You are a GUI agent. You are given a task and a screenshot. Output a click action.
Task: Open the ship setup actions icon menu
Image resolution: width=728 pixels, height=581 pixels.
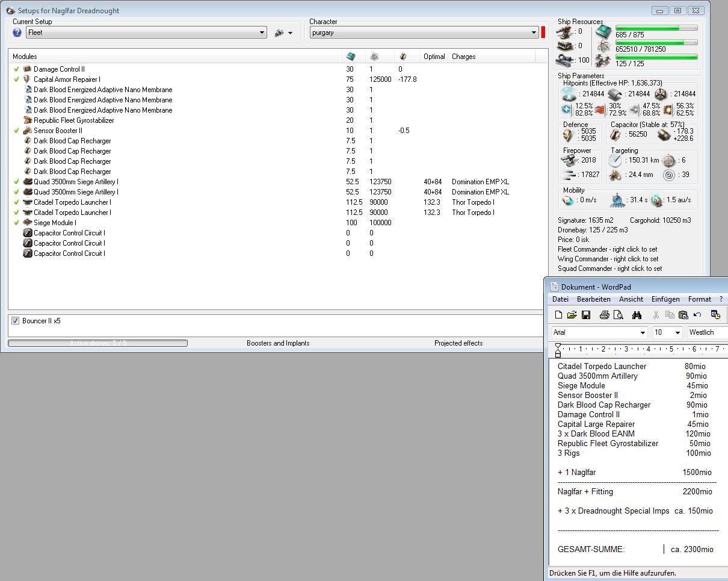[x=283, y=33]
